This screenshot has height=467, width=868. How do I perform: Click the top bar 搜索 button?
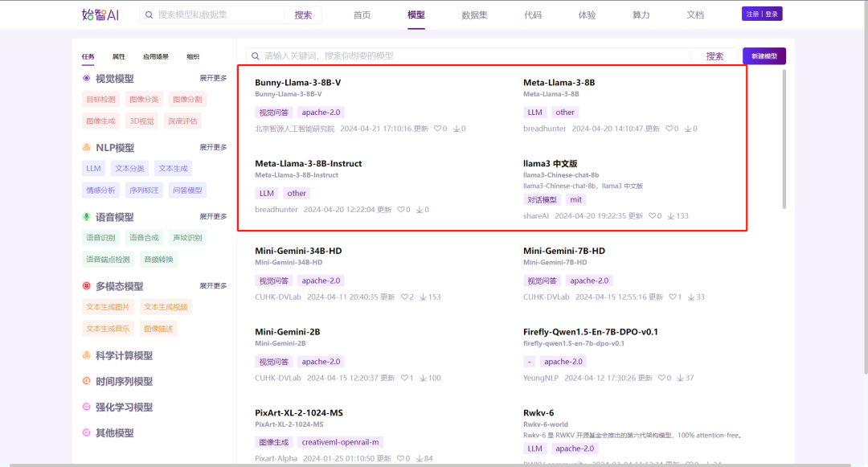(303, 15)
